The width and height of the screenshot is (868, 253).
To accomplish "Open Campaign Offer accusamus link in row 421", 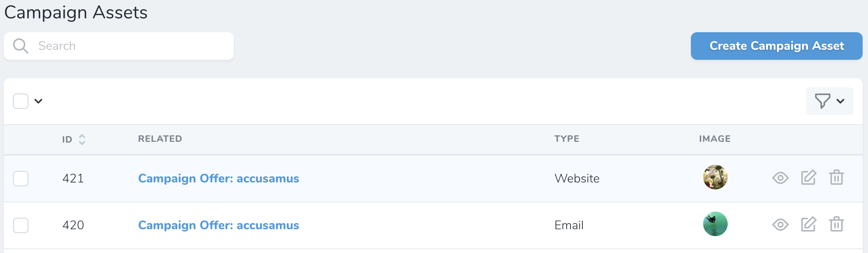I will [x=219, y=178].
